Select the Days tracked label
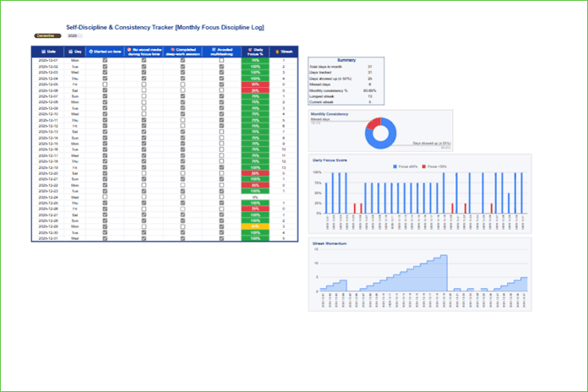 coord(320,73)
